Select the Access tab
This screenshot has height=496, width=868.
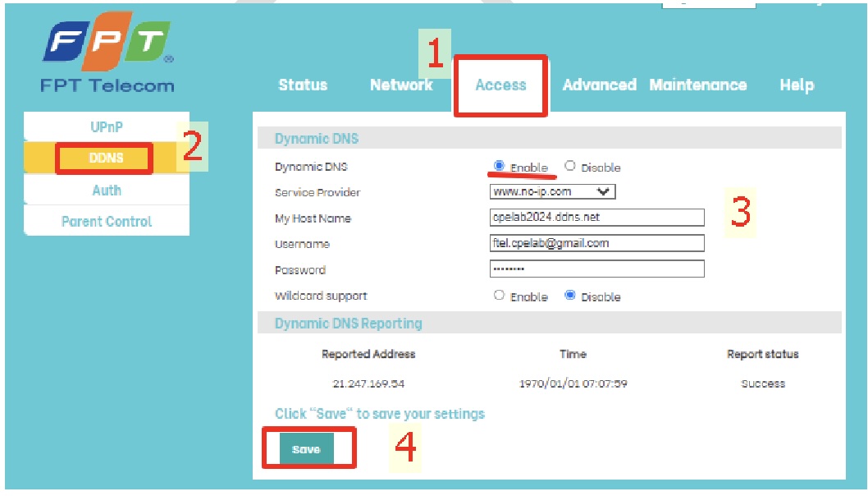500,85
